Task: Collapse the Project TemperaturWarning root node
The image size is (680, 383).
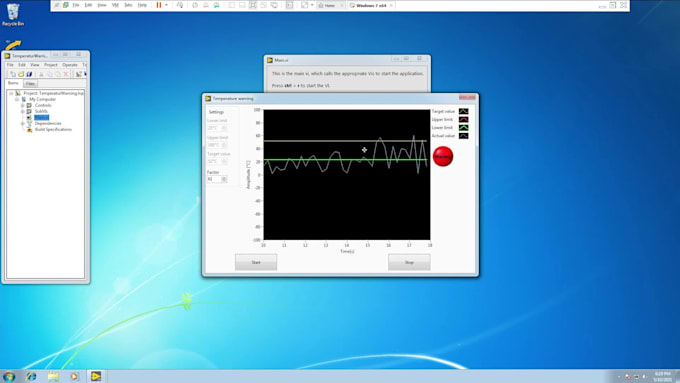Action: tap(11, 93)
